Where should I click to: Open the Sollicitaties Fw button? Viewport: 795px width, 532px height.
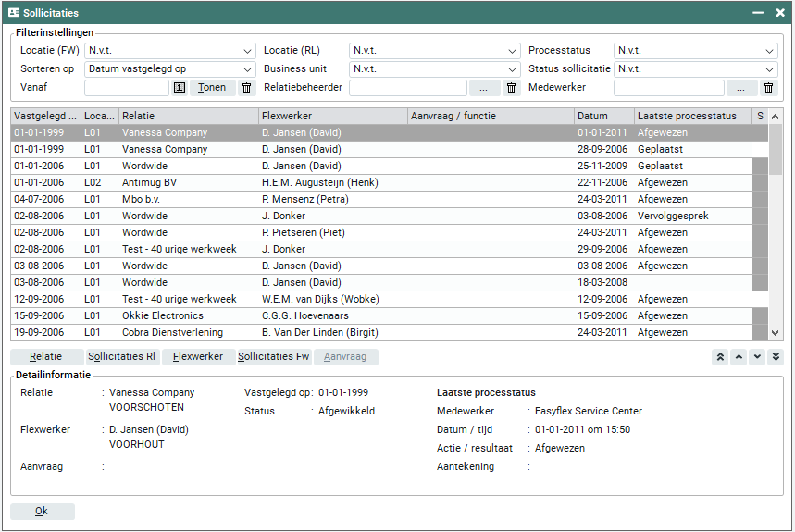point(273,357)
